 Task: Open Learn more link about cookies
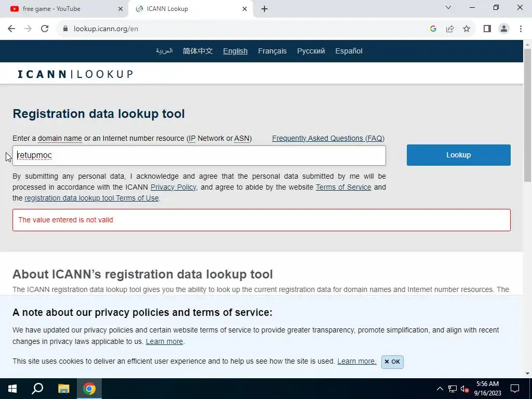point(356,362)
